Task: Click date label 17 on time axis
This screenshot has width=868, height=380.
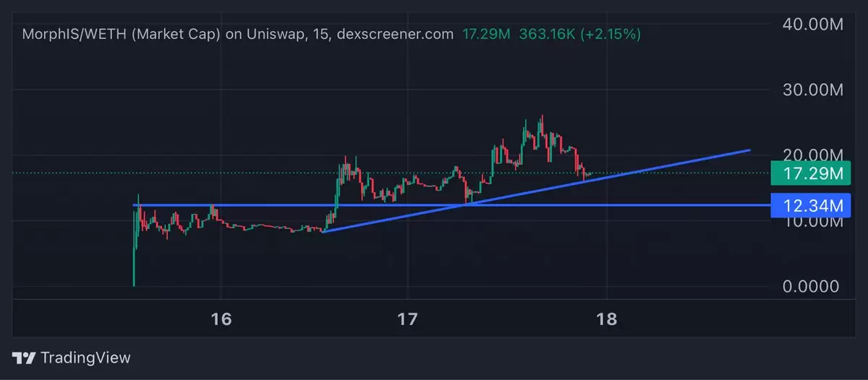Action: click(408, 319)
